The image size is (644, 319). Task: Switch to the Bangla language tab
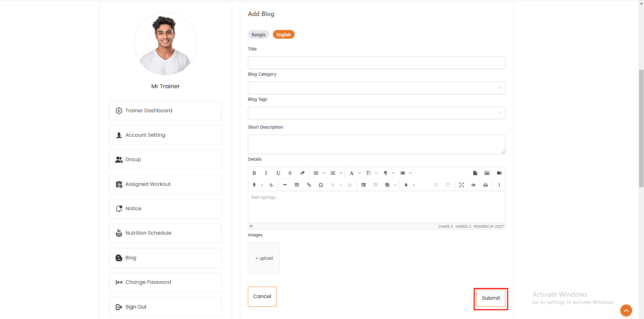tap(258, 35)
